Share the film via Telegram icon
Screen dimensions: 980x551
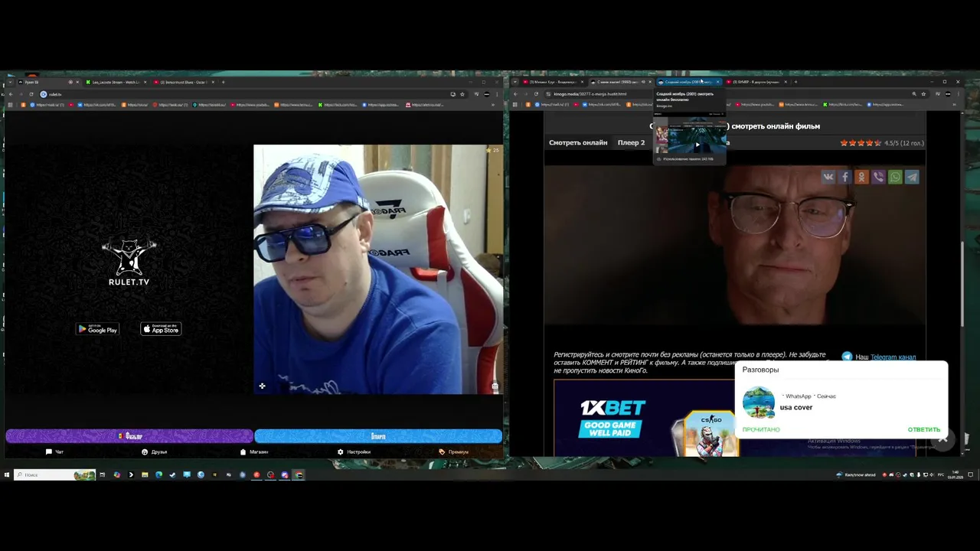pyautogui.click(x=912, y=177)
